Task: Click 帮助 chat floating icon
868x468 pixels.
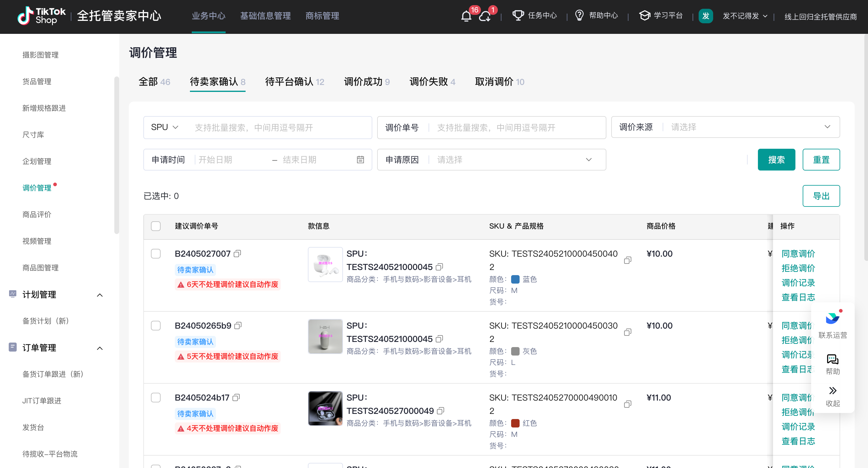Action: click(833, 359)
